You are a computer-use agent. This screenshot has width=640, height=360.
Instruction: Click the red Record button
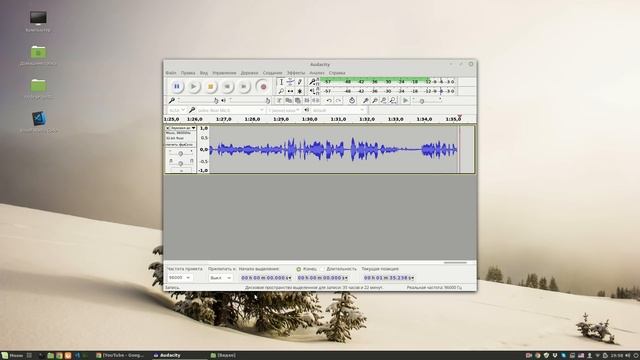pyautogui.click(x=263, y=87)
